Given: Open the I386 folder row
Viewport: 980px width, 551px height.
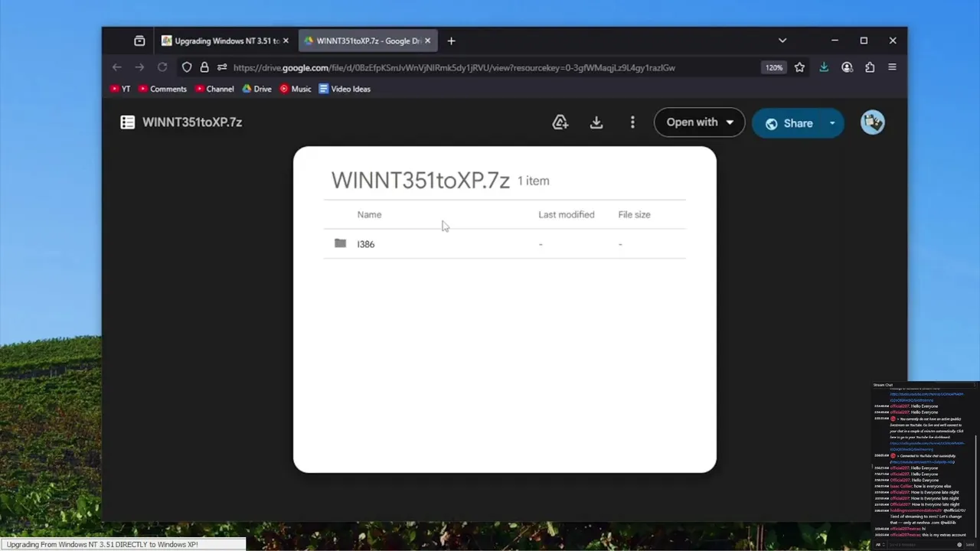Looking at the screenshot, I should 505,244.
